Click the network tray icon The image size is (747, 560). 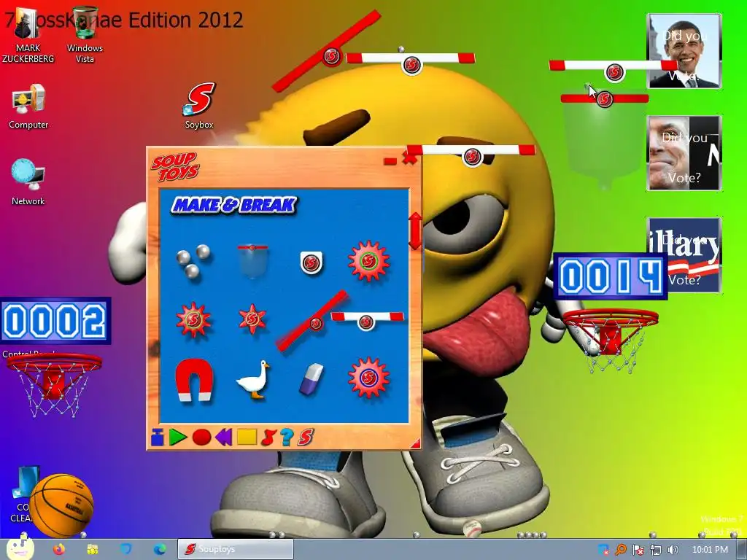656,550
